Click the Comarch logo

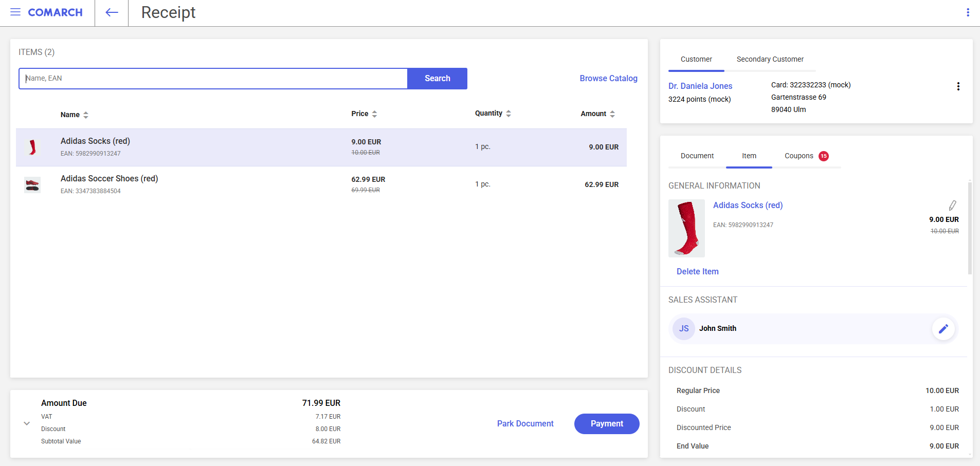(55, 12)
